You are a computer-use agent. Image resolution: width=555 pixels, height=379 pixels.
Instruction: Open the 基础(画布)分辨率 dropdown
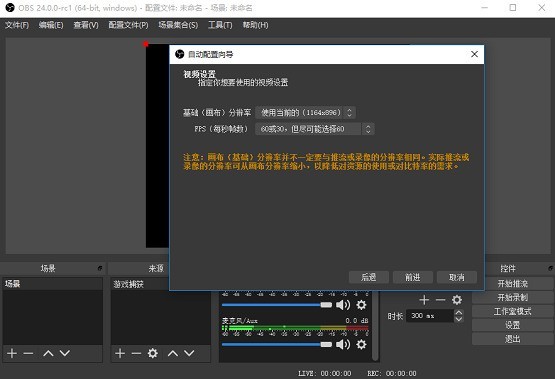pyautogui.click(x=305, y=113)
